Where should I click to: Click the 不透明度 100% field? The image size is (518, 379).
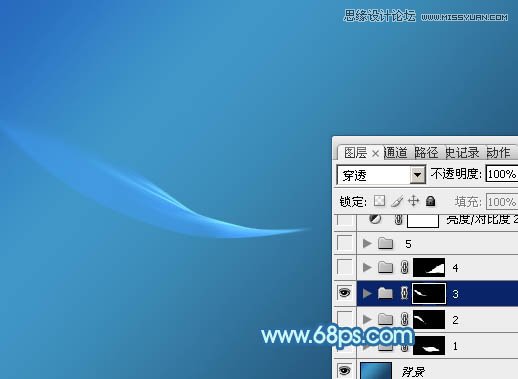pos(502,174)
